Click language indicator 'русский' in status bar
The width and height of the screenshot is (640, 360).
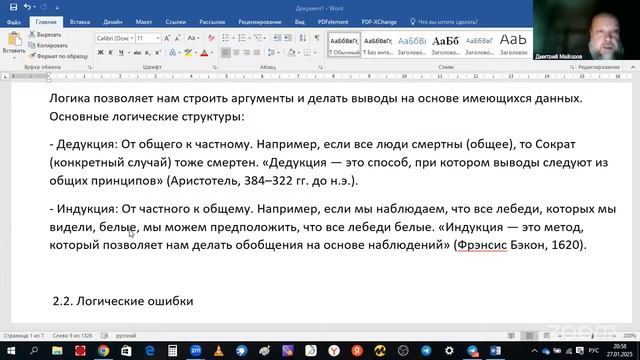coord(126,336)
